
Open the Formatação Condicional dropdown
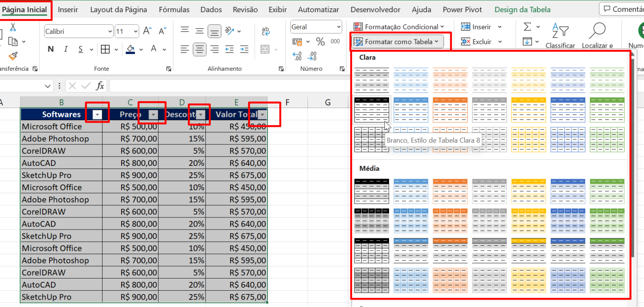(x=398, y=27)
